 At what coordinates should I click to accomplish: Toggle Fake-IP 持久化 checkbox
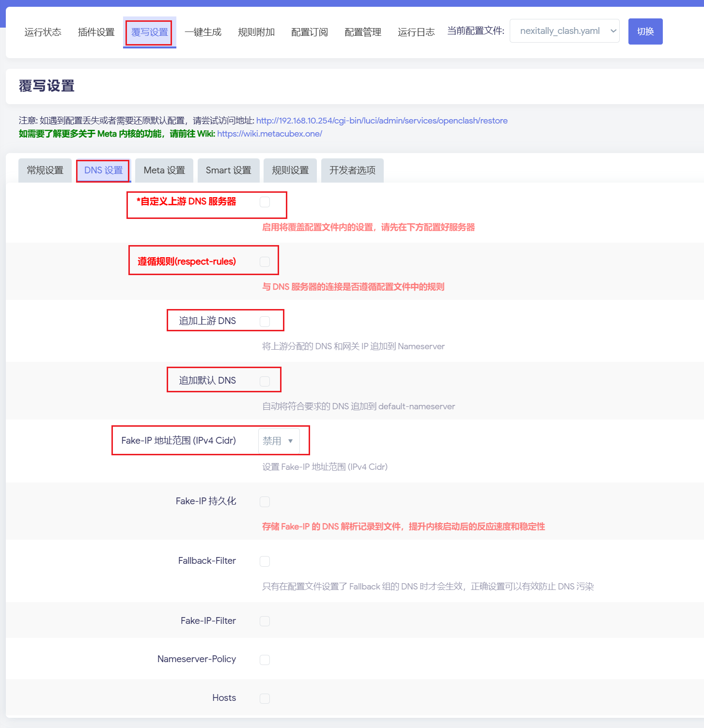click(265, 502)
